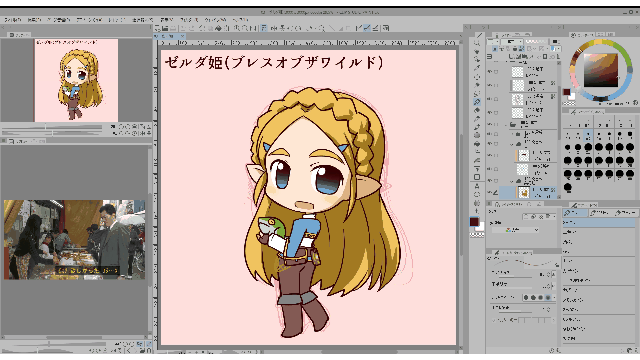Screen dimensions: 640x360
Task: Select the dashed-circle selection tool icon
Action: pos(477,76)
